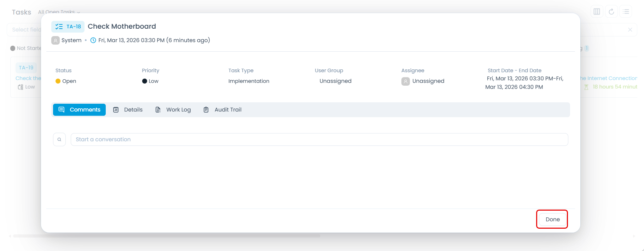The width and height of the screenshot is (644, 251).
Task: Click the horizontal scrollbar at bottom
Action: coord(166,236)
